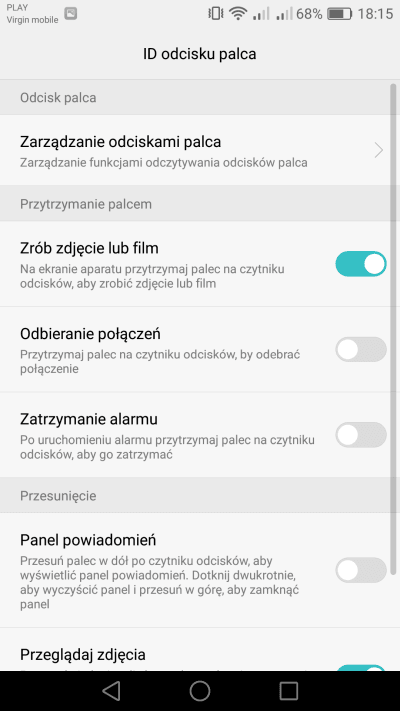
Task: Turn on the Zatrzymanie alarmu switch
Action: (361, 434)
